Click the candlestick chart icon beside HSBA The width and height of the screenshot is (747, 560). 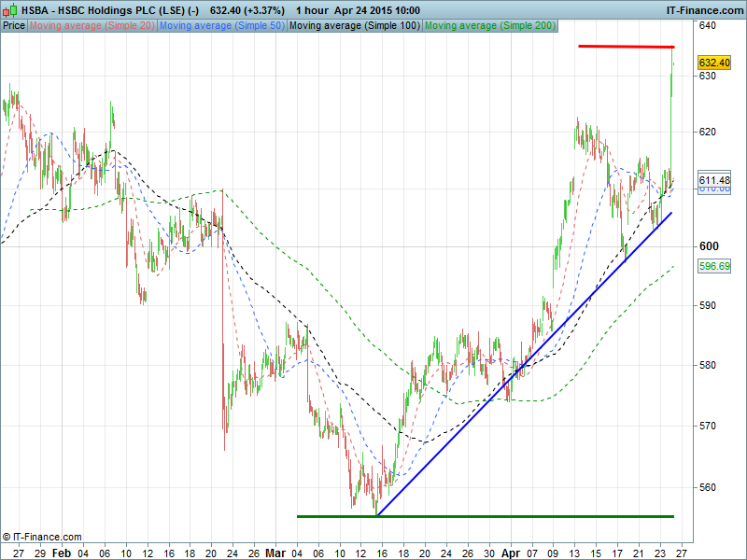pyautogui.click(x=9, y=10)
